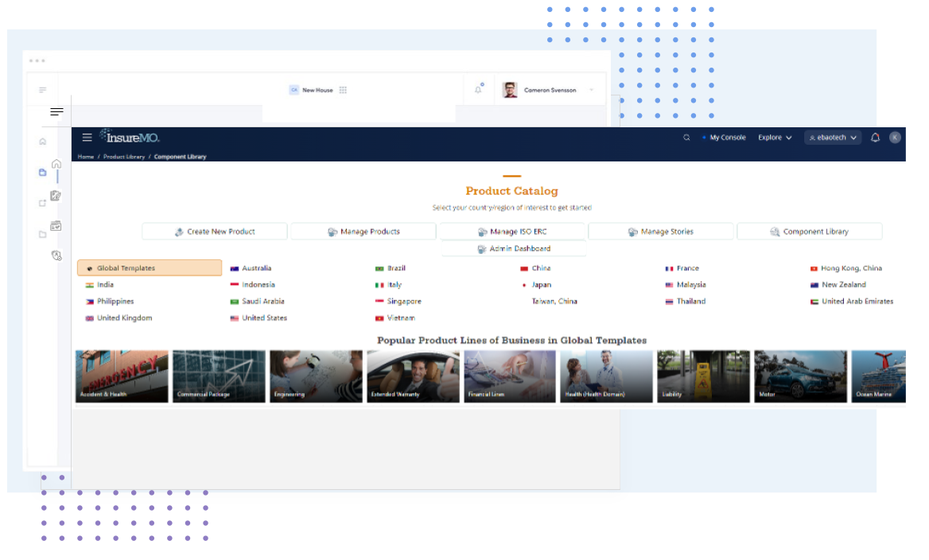Click the hamburger menu beside the InsureMO logo
This screenshot has height=560, width=929.
[87, 137]
